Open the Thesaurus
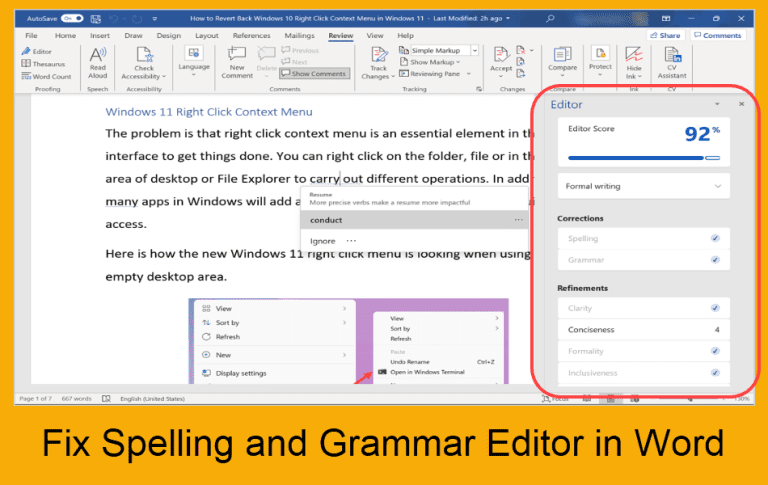 coord(43,64)
